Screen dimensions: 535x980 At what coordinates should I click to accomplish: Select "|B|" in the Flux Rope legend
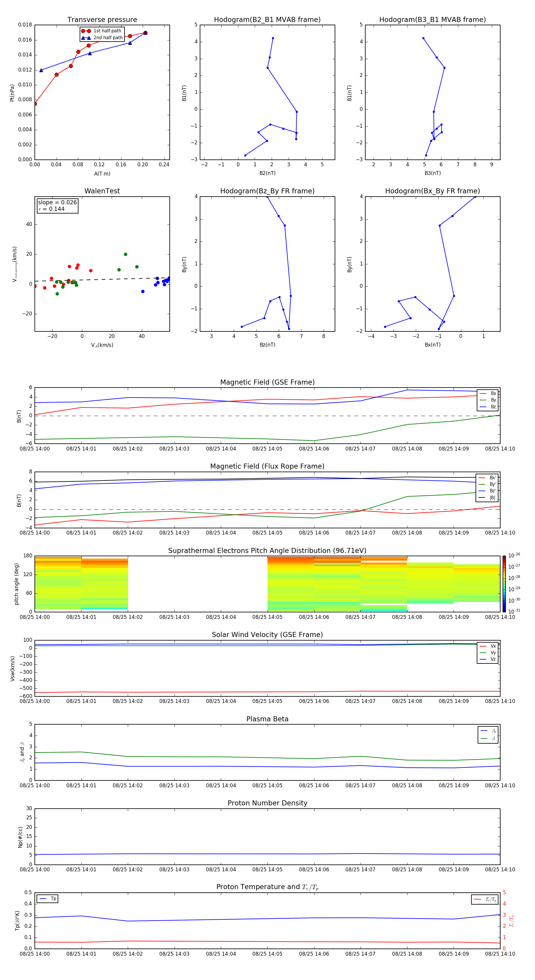(487, 498)
